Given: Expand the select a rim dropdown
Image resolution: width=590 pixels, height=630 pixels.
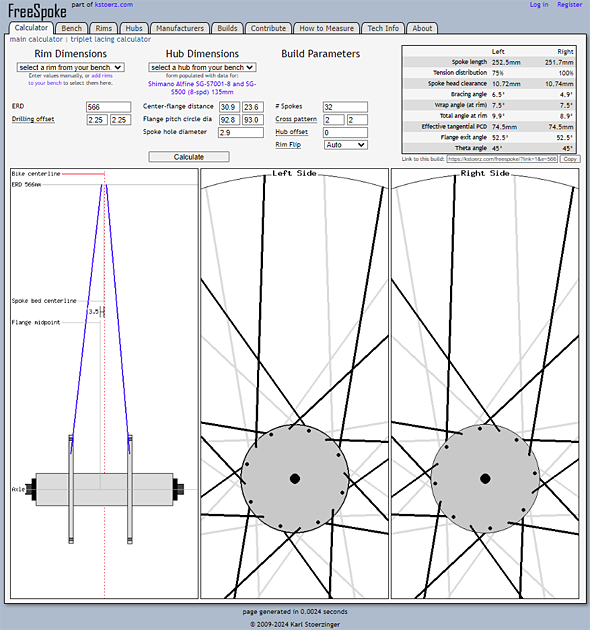Looking at the screenshot, I should coord(70,67).
